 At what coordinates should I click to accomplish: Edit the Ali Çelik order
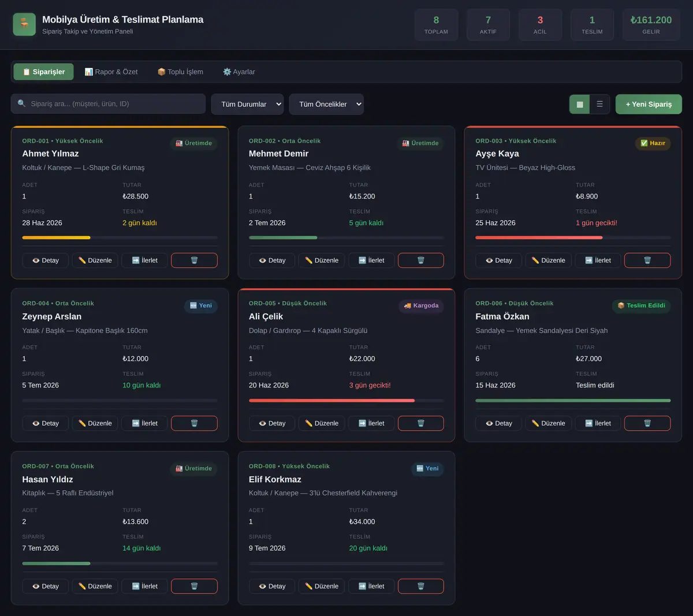tap(322, 423)
